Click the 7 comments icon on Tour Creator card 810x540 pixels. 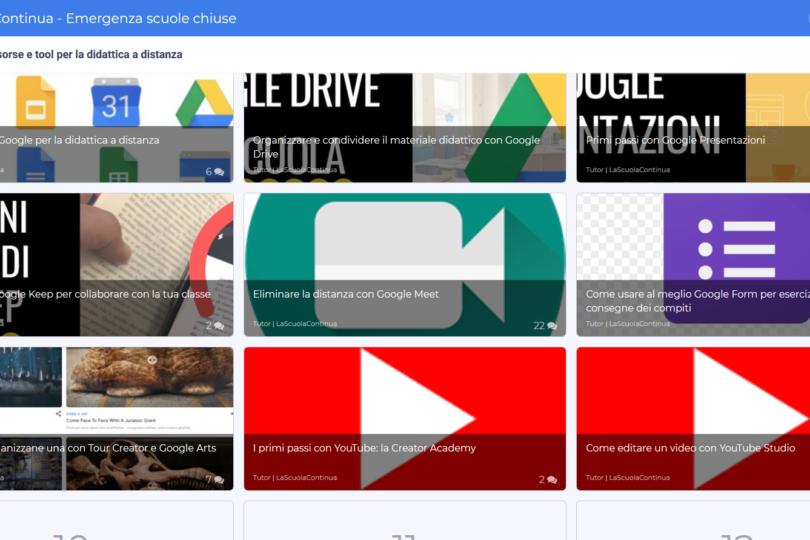219,480
